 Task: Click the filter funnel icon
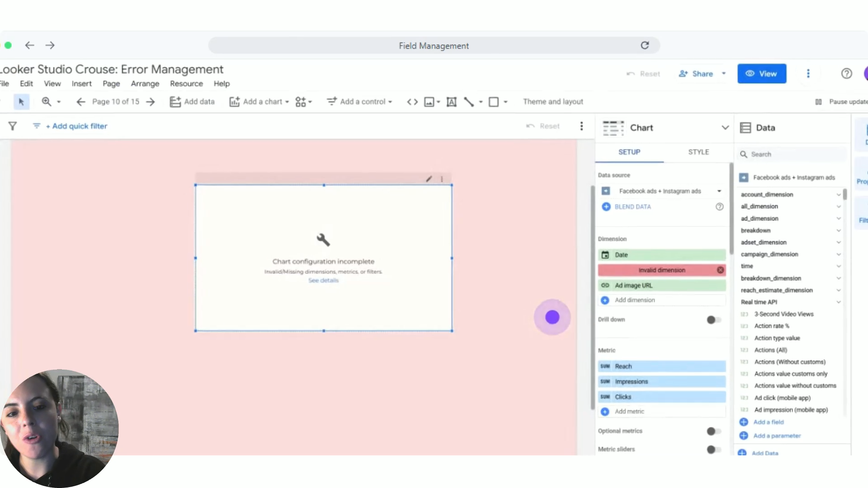pos(13,126)
